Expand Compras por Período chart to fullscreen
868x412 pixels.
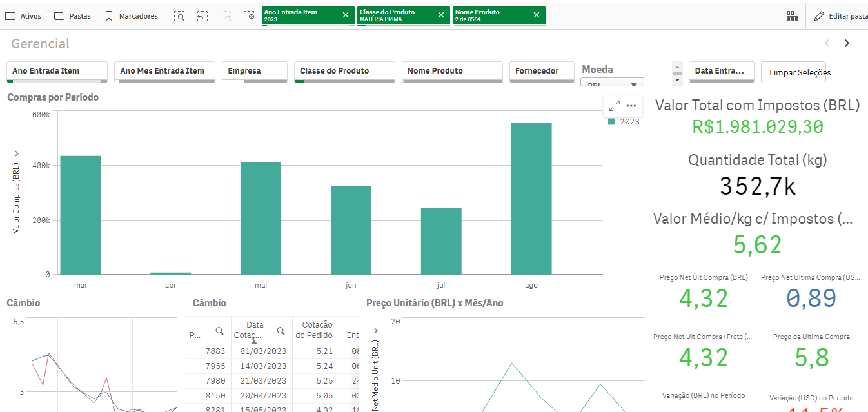pyautogui.click(x=615, y=105)
